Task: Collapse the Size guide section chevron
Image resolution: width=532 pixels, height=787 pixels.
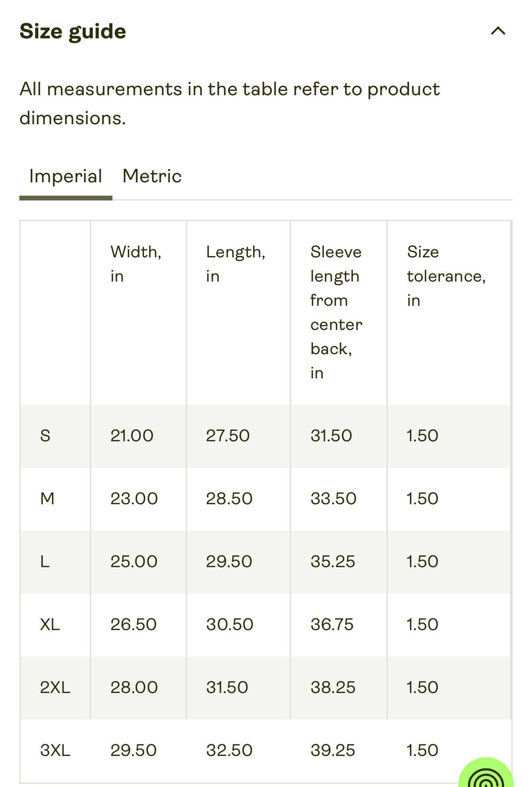Action: (498, 31)
